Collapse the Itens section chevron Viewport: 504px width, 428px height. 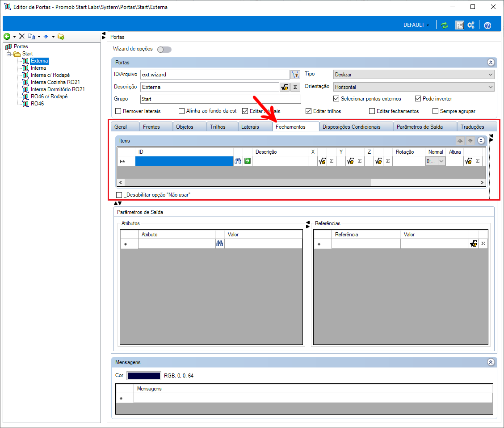(481, 141)
